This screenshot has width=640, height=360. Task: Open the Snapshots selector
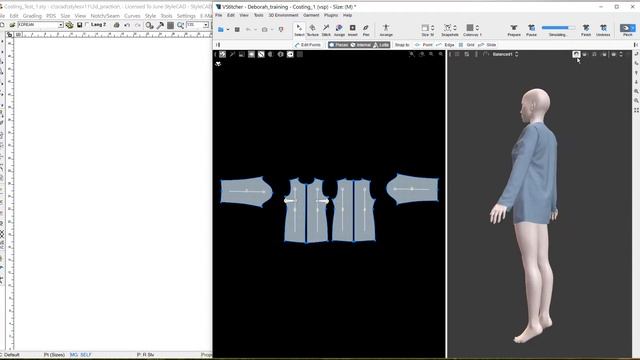click(450, 29)
